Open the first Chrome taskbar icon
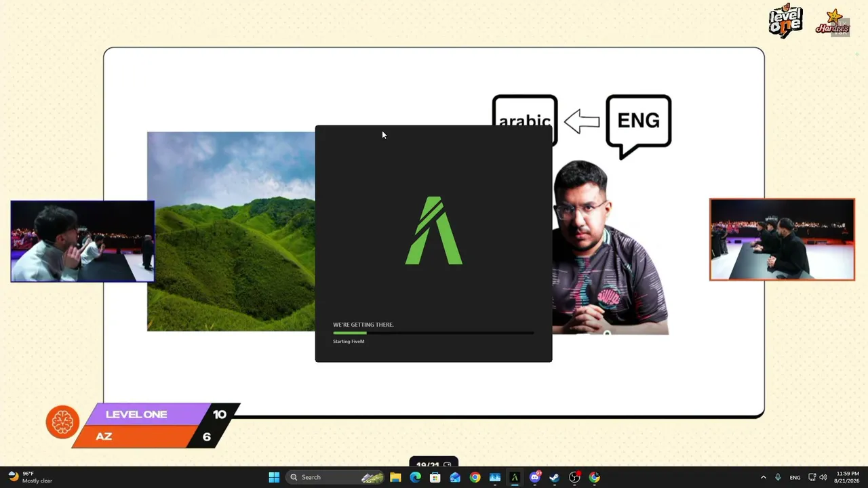868x488 pixels. [475, 477]
